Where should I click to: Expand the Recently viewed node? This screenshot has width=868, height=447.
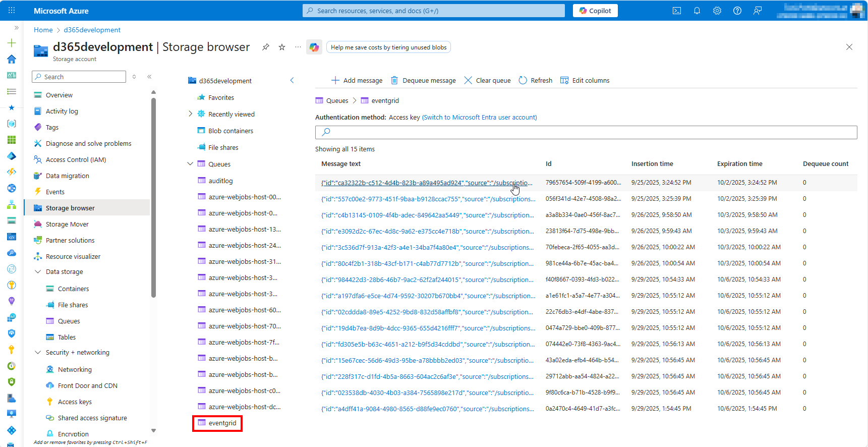[190, 114]
